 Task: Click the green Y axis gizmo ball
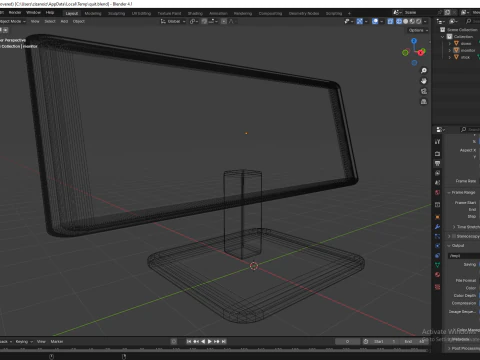tap(405, 53)
